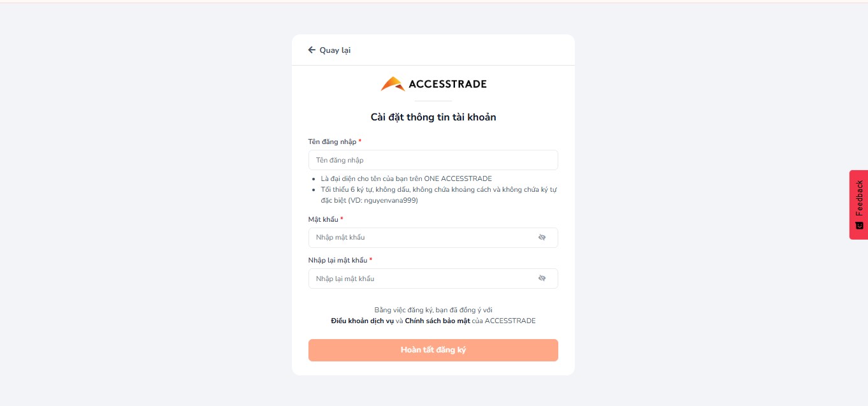This screenshot has height=406, width=868.
Task: Click the back arrow icon
Action: point(312,50)
